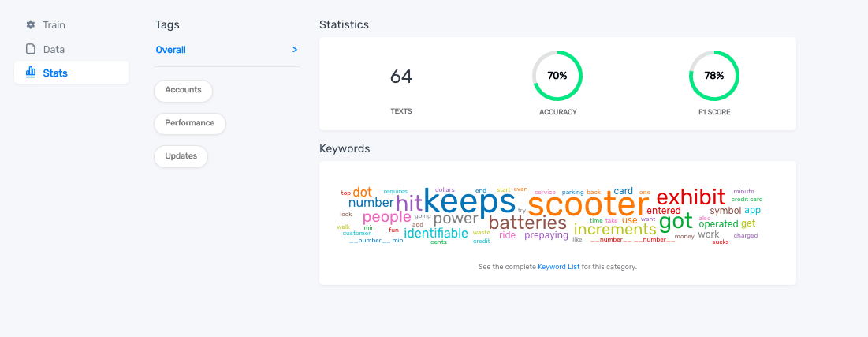
Task: Select the Performance tag
Action: (x=189, y=123)
